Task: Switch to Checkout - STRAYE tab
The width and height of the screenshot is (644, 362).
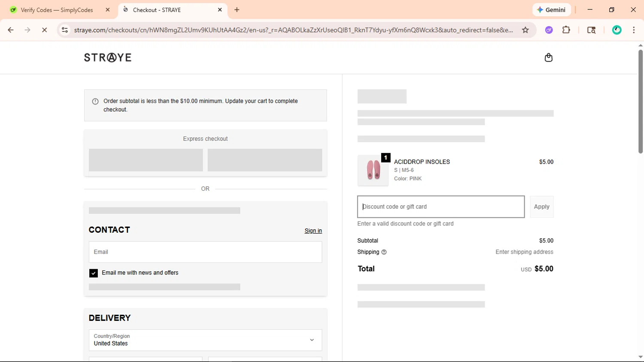Action: (172, 10)
